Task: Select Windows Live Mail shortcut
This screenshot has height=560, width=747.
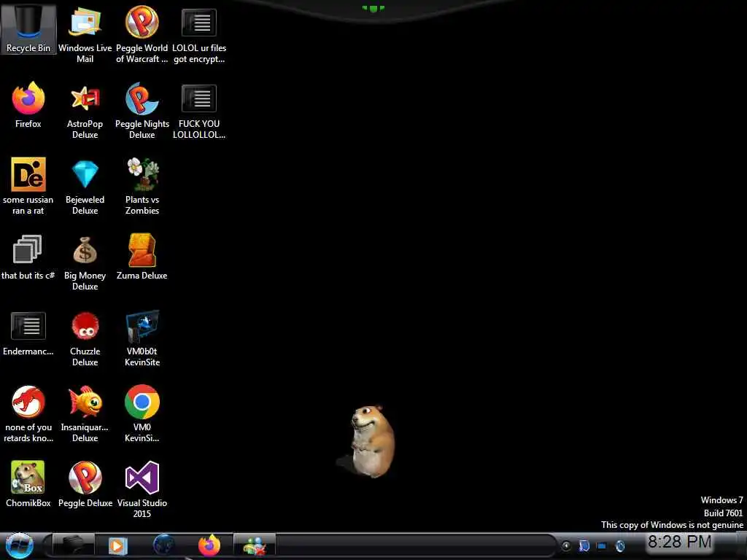Action: [x=85, y=34]
